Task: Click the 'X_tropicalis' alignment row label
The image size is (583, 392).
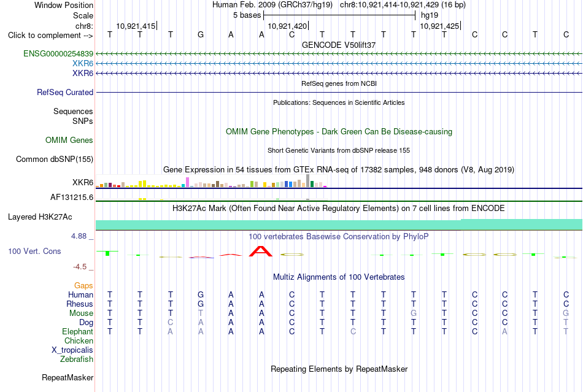Action: point(72,350)
